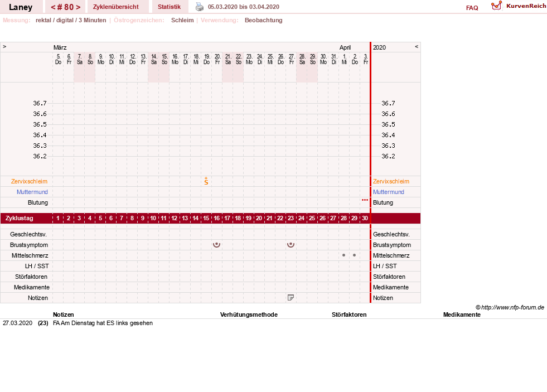Click the note date 27.03.2020
The width and height of the screenshot is (547, 392).
tap(17, 323)
